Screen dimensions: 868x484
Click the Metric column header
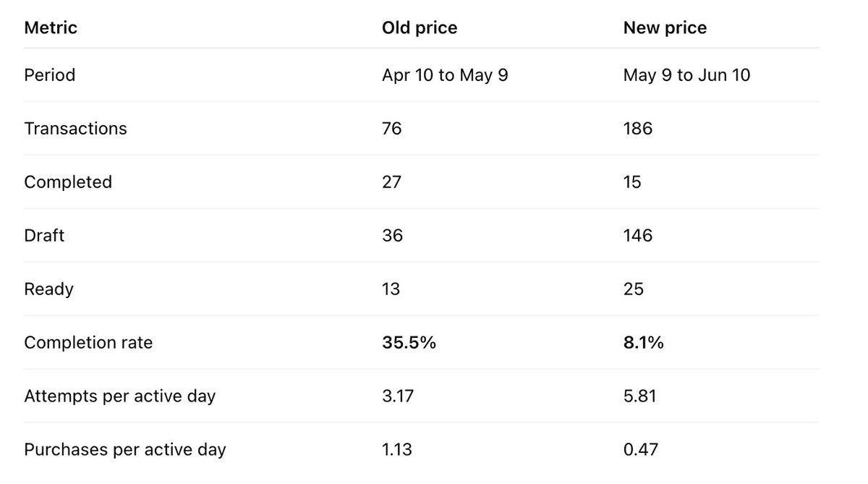51,28
